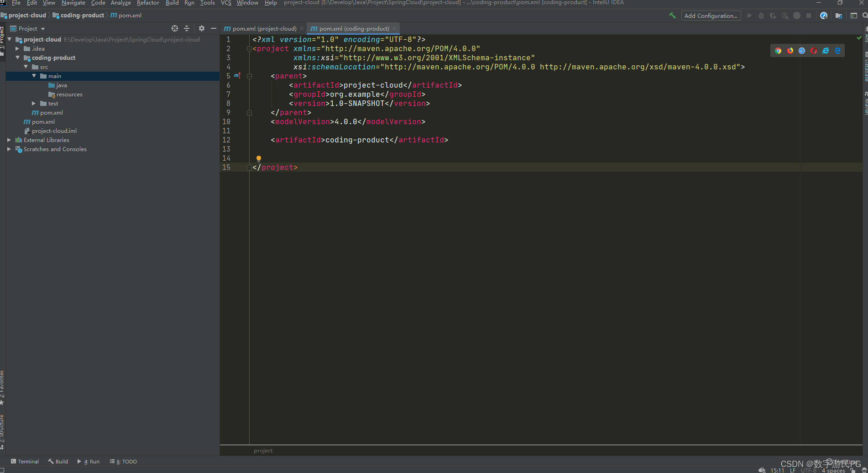
Task: Open the Build tool window
Action: click(x=58, y=462)
